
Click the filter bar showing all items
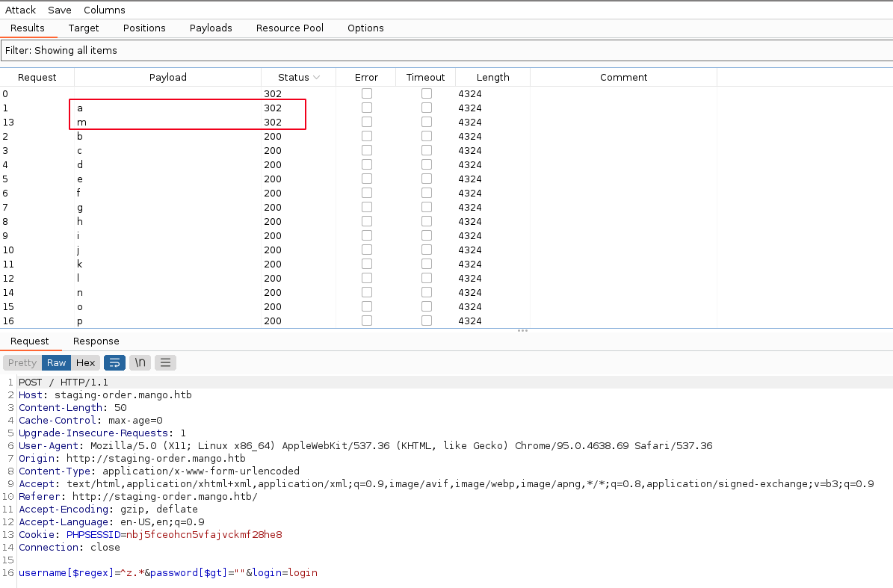[446, 50]
